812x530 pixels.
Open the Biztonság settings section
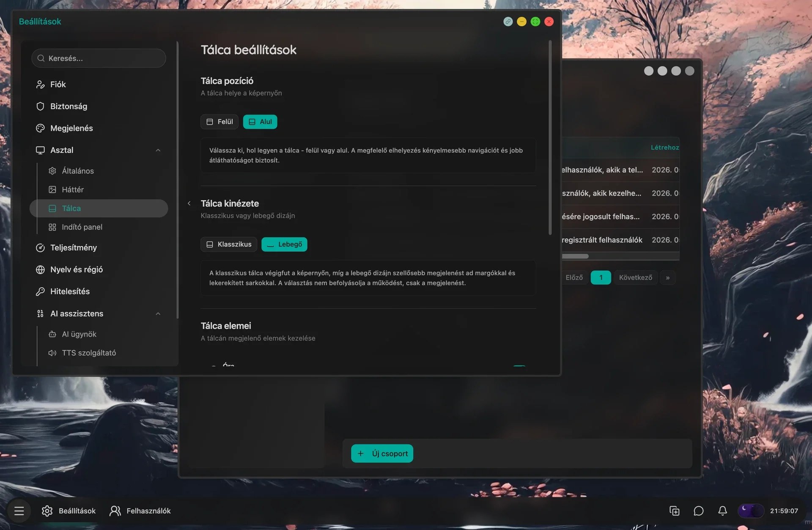coord(99,106)
